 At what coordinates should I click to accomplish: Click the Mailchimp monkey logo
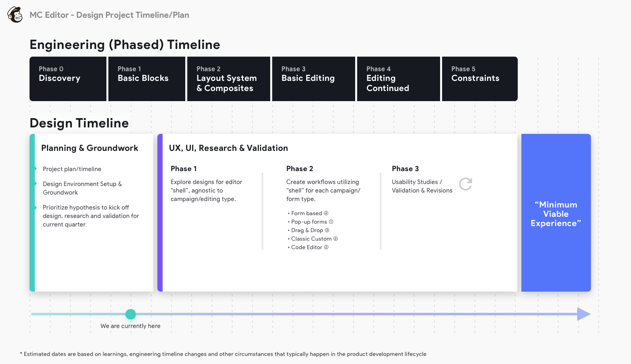coord(15,15)
